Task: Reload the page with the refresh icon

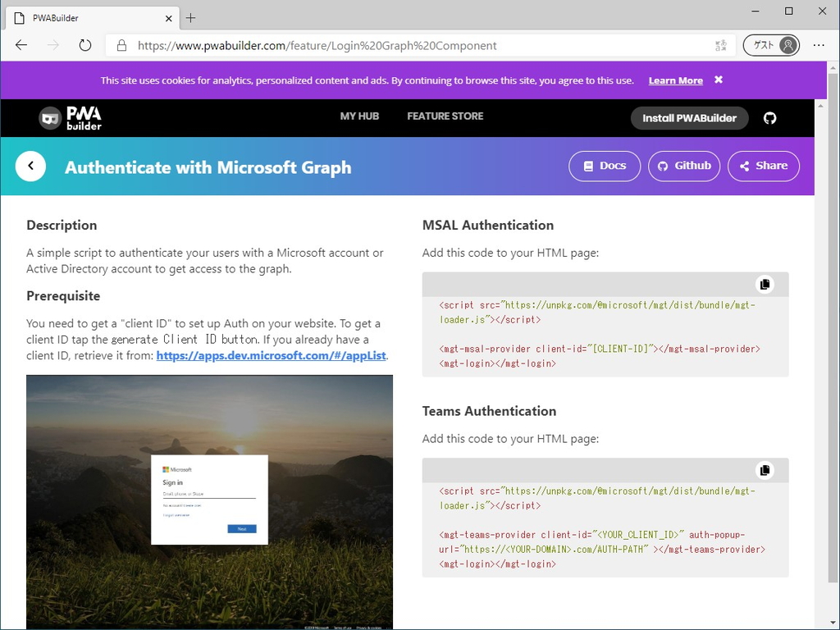Action: click(85, 46)
